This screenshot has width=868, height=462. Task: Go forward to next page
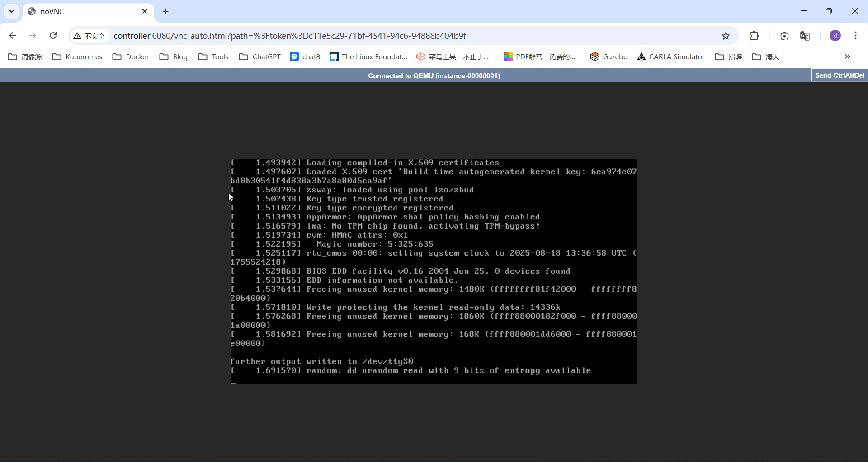pos(33,36)
